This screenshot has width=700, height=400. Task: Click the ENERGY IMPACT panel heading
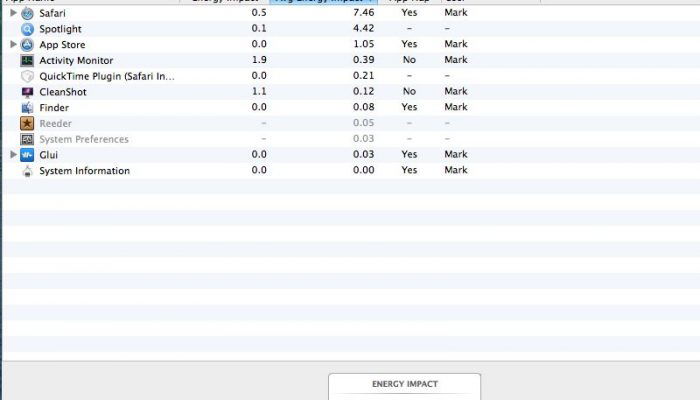405,384
